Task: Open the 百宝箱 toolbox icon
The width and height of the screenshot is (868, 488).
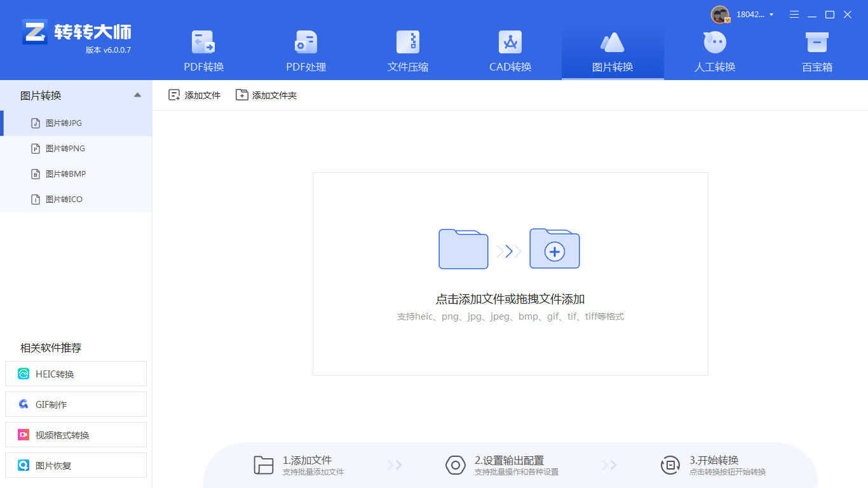Action: 817,43
